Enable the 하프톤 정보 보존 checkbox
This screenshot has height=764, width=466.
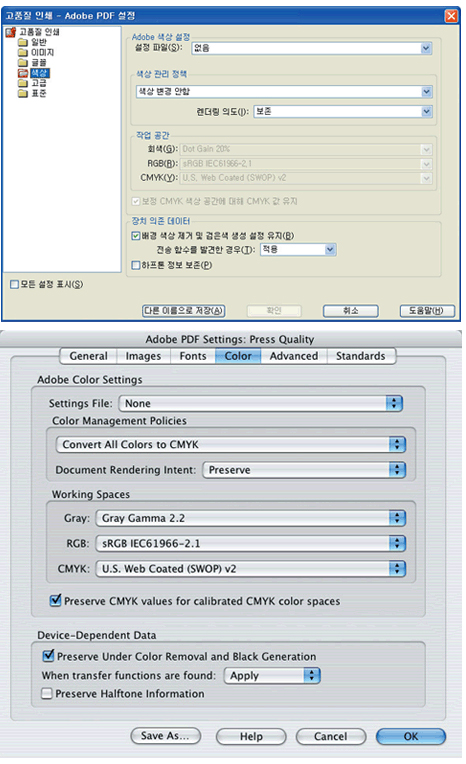pyautogui.click(x=136, y=265)
